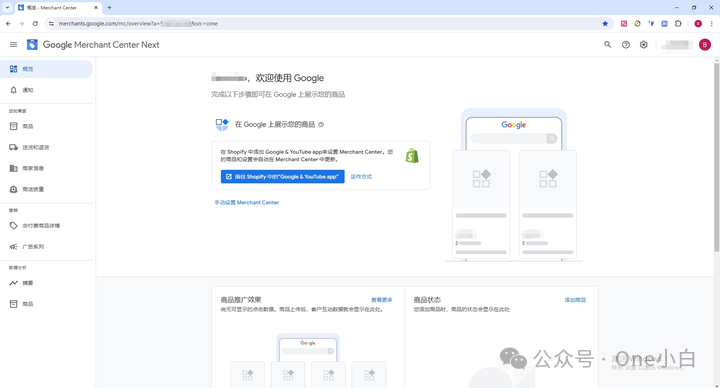The width and height of the screenshot is (720, 388).
Task: Open the search magnifier in header
Action: pos(608,45)
